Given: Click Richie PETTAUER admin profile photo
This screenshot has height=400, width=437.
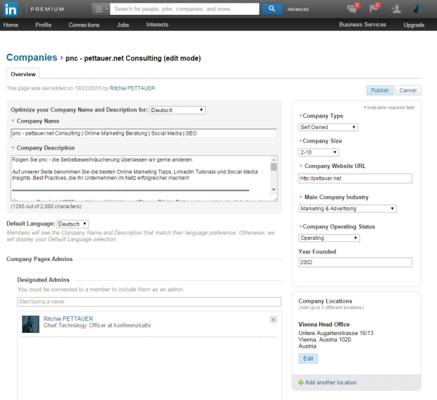Looking at the screenshot, I should [x=30, y=324].
